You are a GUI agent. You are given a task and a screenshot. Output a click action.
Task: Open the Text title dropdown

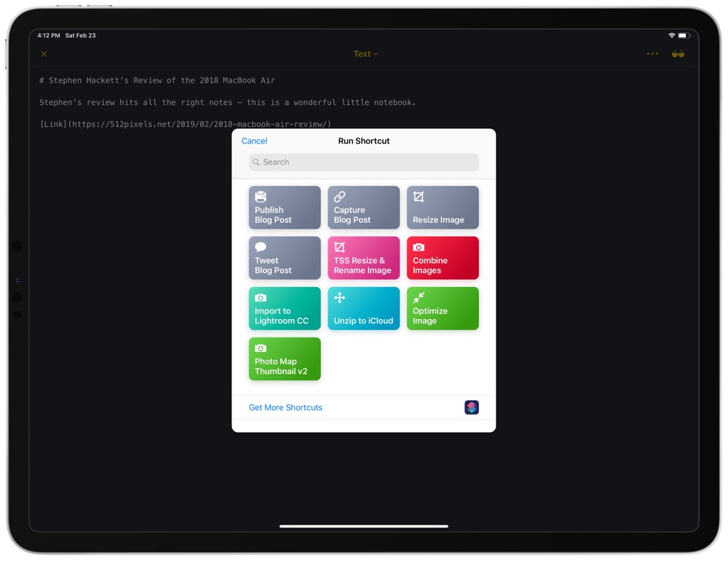tap(366, 54)
